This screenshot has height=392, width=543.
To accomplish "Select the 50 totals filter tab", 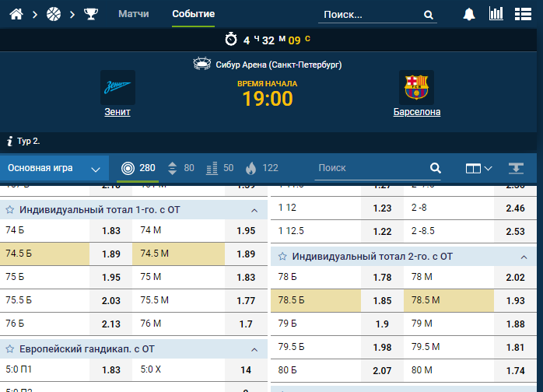I will (219, 168).
